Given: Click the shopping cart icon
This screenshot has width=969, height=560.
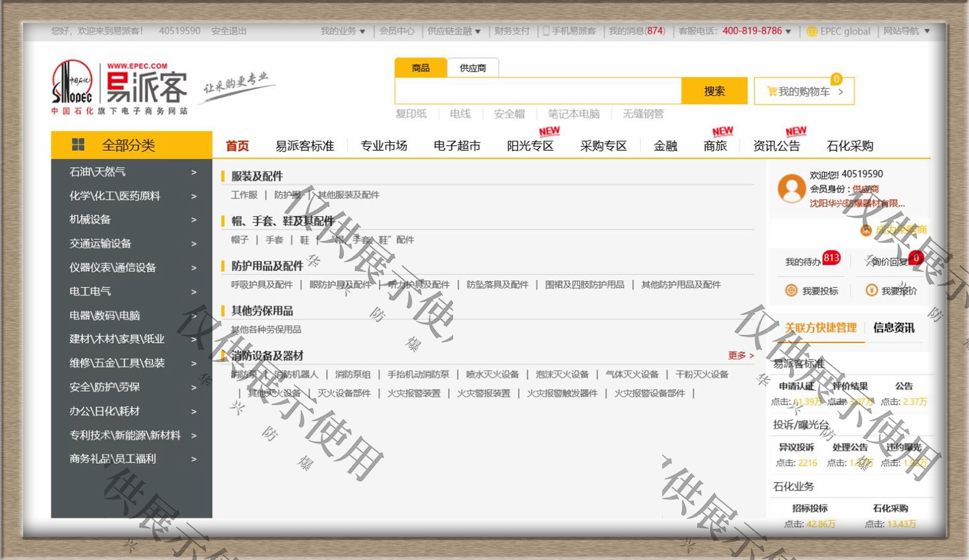Looking at the screenshot, I should pos(772,91).
